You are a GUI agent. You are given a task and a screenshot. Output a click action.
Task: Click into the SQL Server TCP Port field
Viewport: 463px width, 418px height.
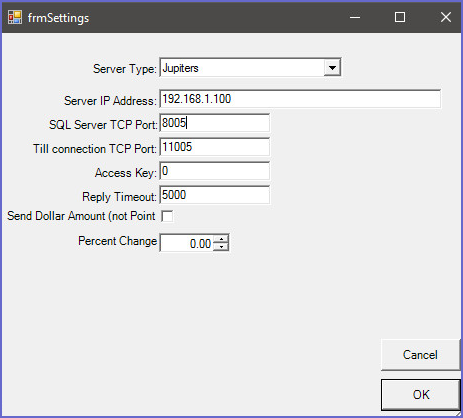215,123
